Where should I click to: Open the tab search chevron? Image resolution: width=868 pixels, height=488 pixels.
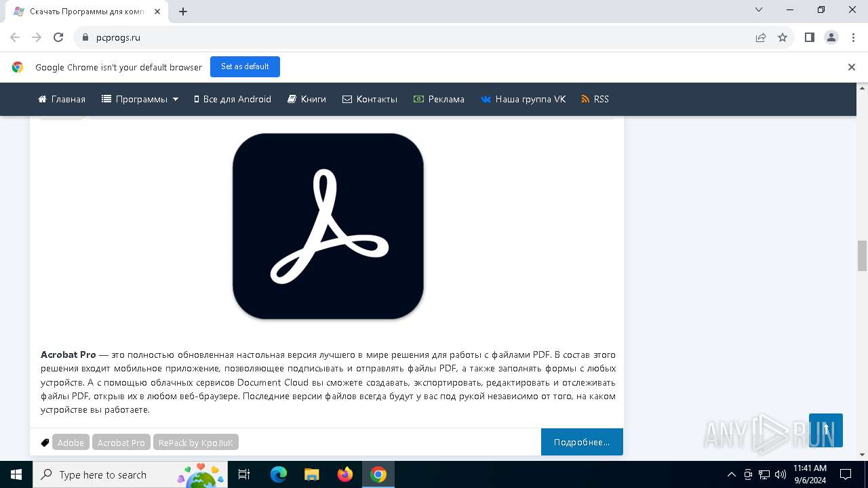click(759, 9)
